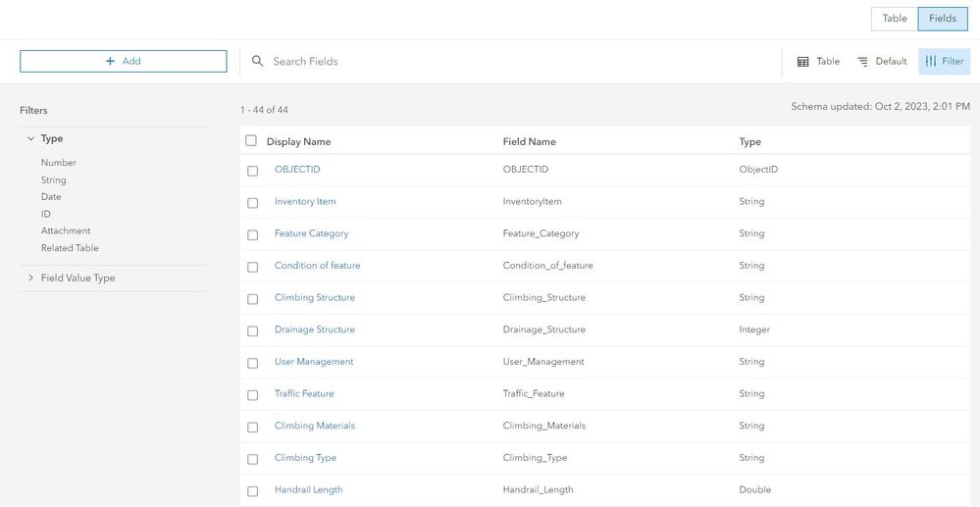
Task: Collapse the Type filter section
Action: click(31, 139)
